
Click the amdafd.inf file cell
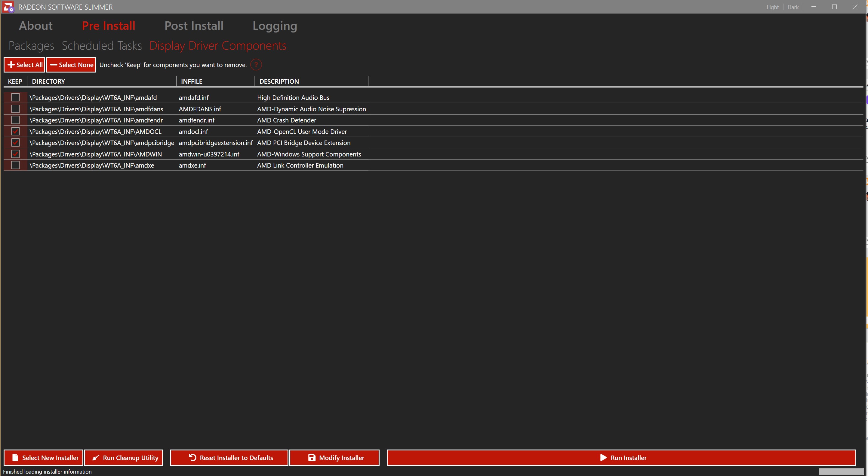(194, 97)
